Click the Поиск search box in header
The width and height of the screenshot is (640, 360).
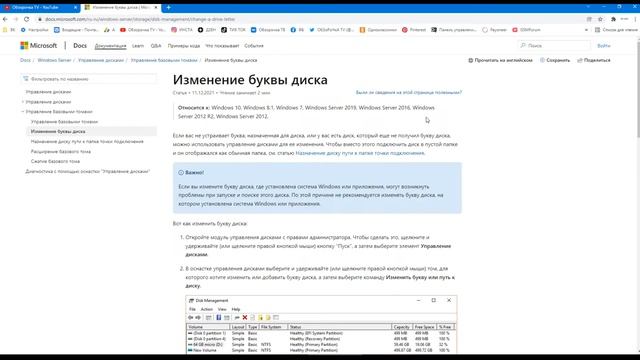[x=554, y=46]
